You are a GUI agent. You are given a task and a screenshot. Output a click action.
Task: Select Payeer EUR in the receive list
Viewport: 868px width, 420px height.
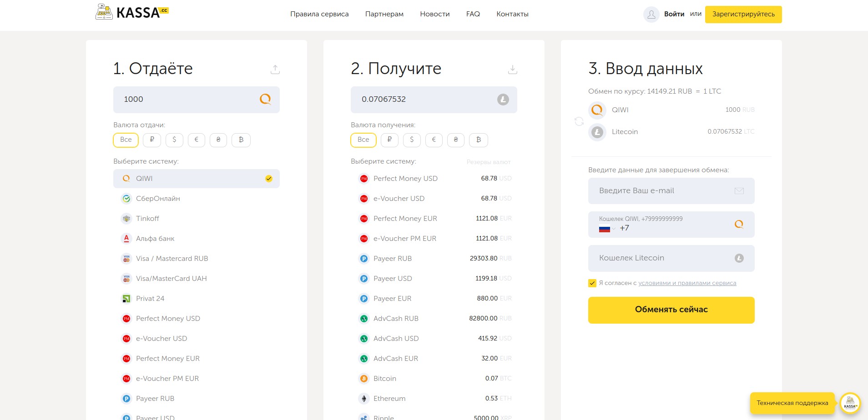434,299
